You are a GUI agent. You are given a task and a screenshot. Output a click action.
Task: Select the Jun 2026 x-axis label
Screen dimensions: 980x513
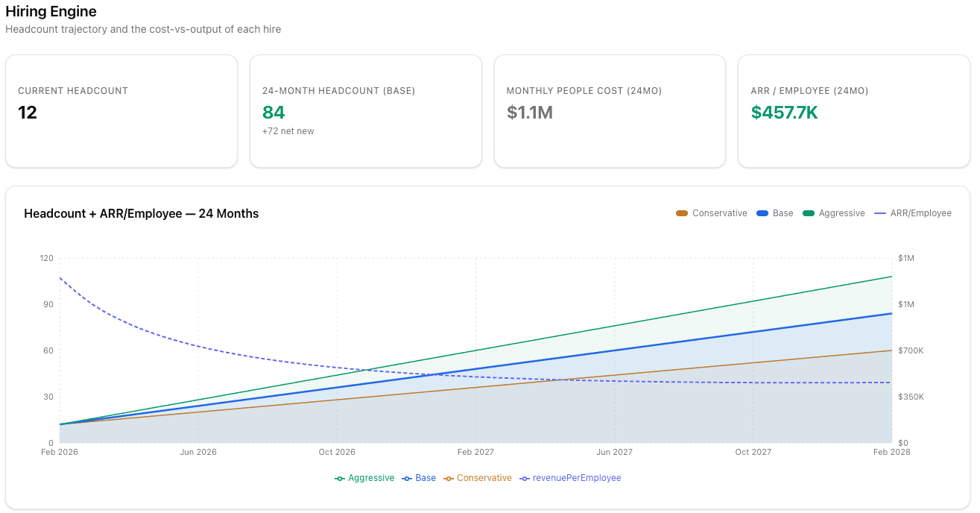[x=198, y=452]
